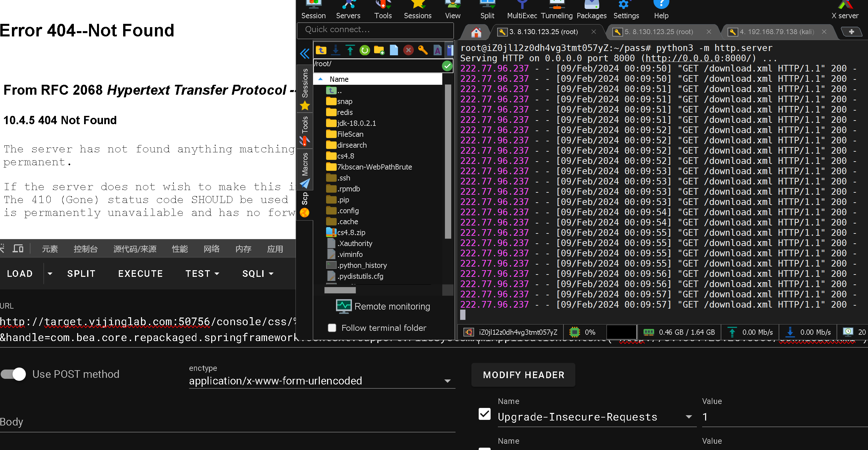Image resolution: width=868 pixels, height=450 pixels.
Task: Open the MobaXterm home tab icon
Action: (476, 32)
